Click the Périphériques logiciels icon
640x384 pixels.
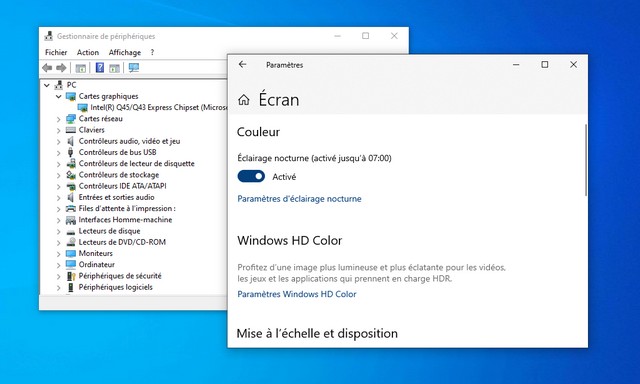tap(71, 287)
